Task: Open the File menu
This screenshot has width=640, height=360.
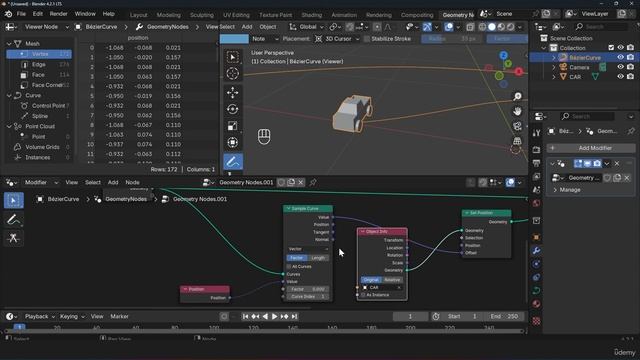Action: point(21,14)
